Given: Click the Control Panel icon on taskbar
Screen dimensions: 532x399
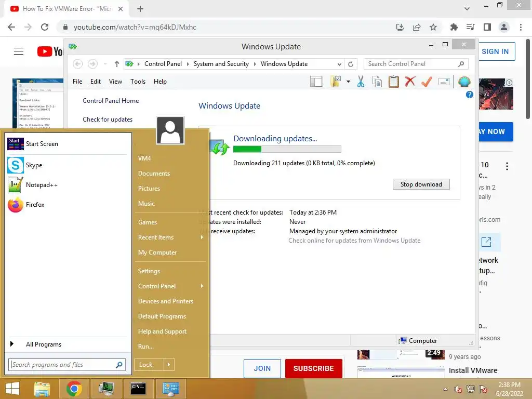Looking at the screenshot, I should click(170, 389).
